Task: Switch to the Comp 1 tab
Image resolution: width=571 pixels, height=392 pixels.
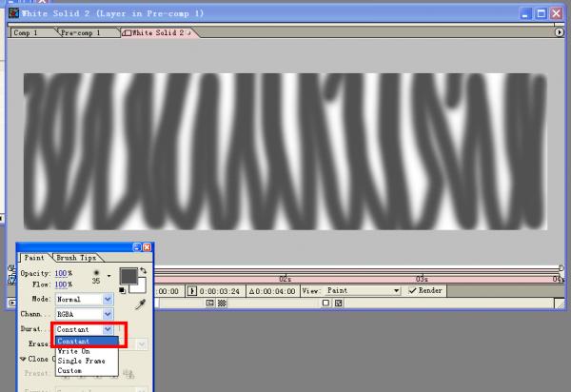Action: (31, 32)
